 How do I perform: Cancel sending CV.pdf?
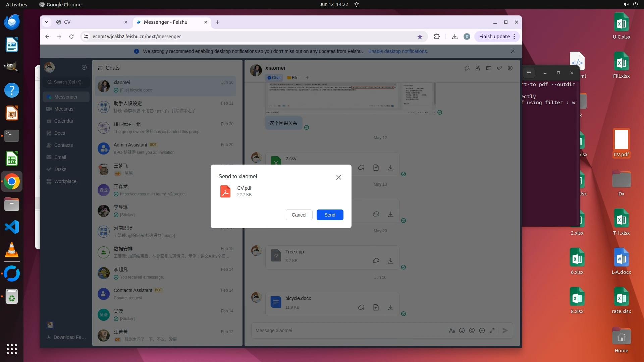[x=299, y=215]
